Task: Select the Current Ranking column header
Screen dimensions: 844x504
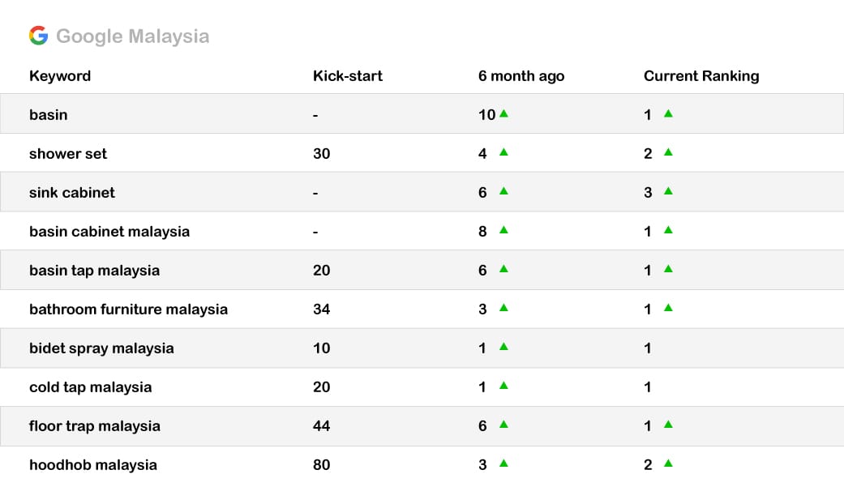Action: click(701, 76)
